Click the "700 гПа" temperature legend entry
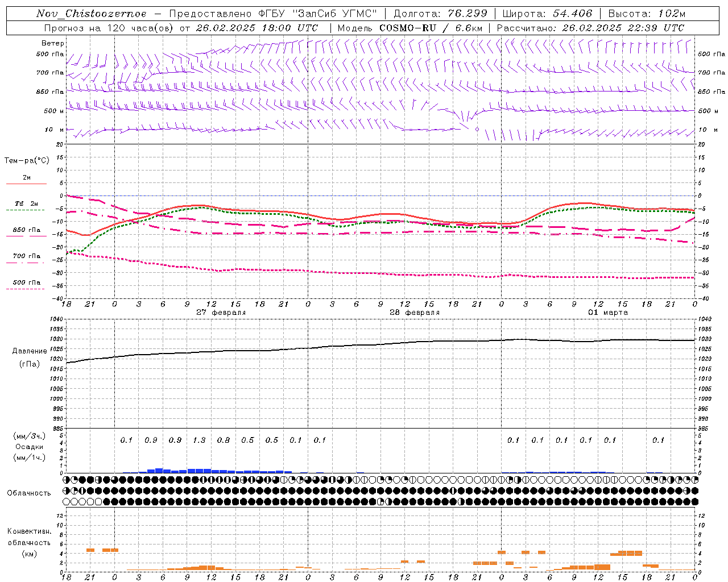This screenshot has height=582, width=728. pyautogui.click(x=27, y=256)
